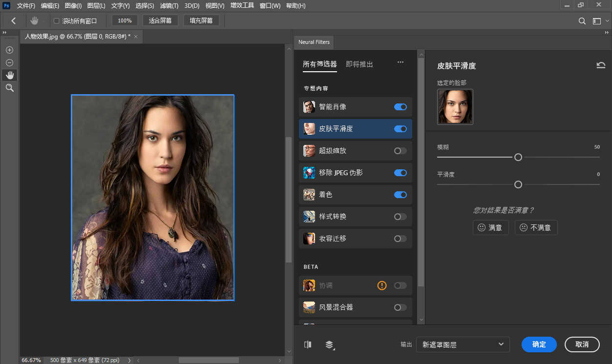Toggle the before/after preview split icon
Screen dimensions: 612x364
pyautogui.click(x=308, y=344)
